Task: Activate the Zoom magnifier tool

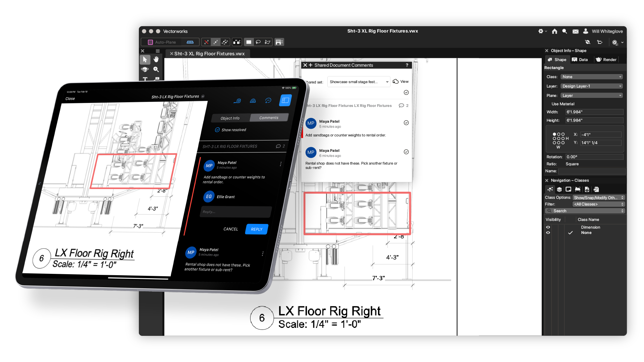Action: click(x=156, y=69)
